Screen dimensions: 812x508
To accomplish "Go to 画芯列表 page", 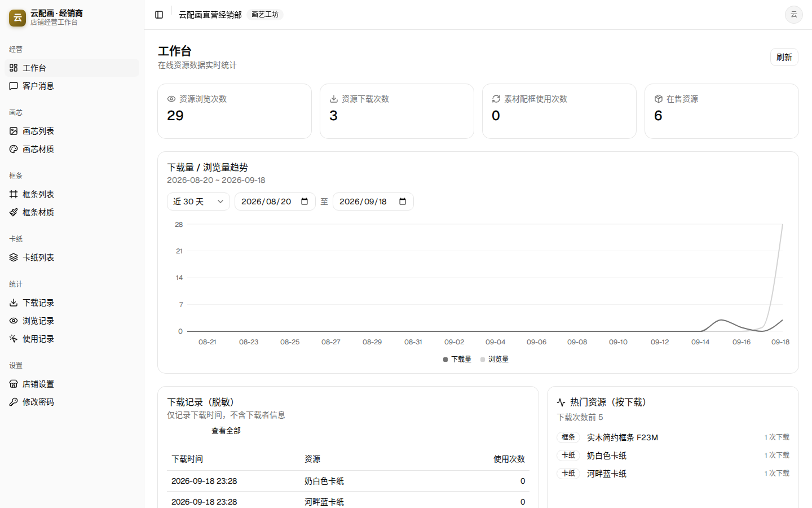I will click(x=72, y=131).
